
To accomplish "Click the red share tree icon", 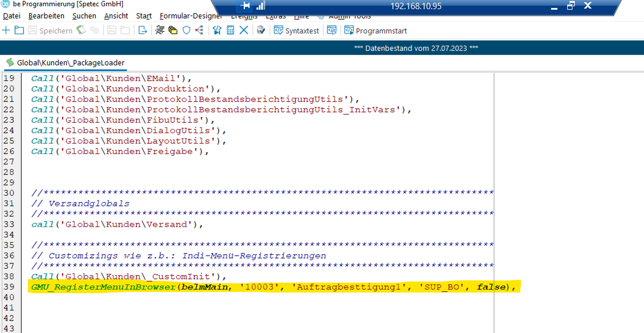I will (199, 30).
